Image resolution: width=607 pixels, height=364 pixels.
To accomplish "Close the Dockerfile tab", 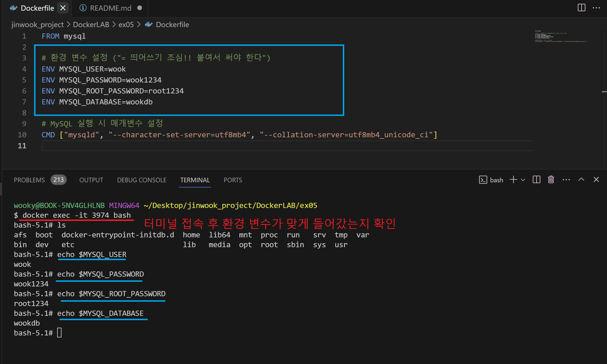I will pyautogui.click(x=63, y=8).
